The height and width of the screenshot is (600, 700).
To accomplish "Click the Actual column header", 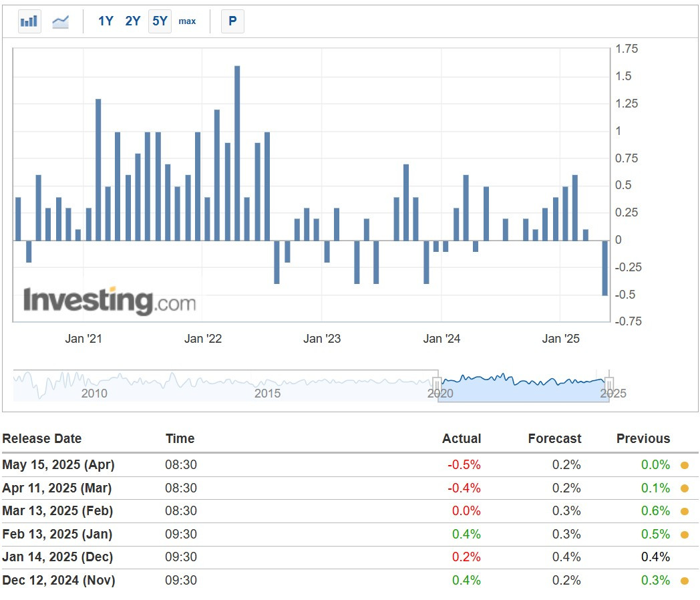I will pos(462,438).
